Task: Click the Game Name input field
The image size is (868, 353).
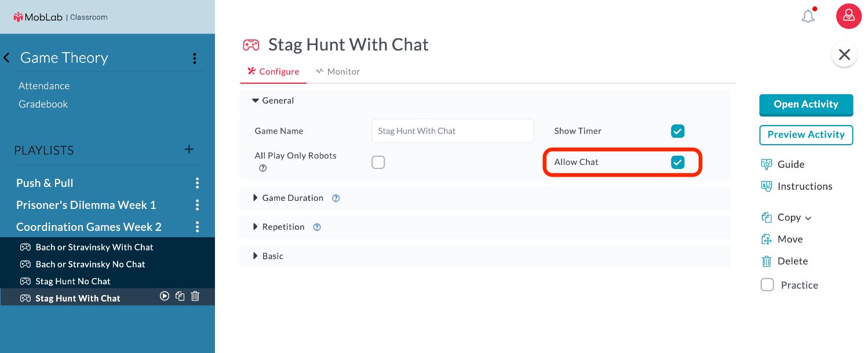Action: click(453, 131)
